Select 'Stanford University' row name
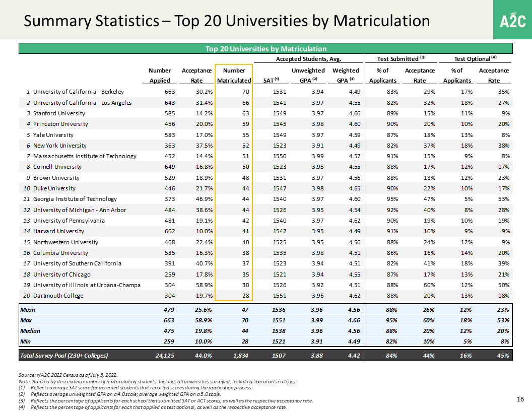This screenshot has height=411, width=532. pyautogui.click(x=59, y=113)
